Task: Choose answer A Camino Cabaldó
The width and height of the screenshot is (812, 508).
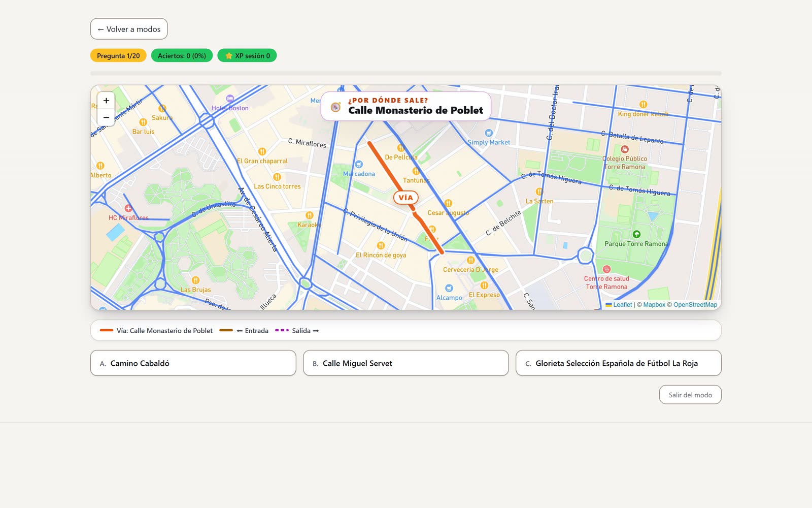Action: (193, 363)
